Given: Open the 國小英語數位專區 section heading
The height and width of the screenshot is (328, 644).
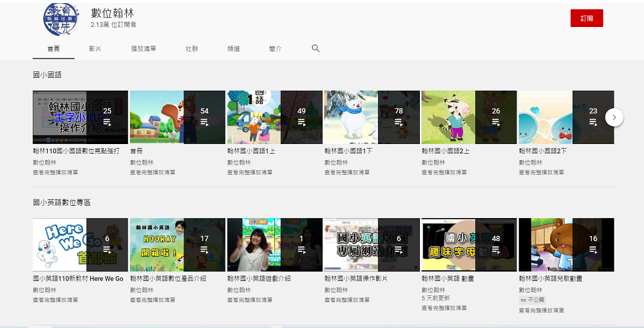Looking at the screenshot, I should (x=62, y=202).
